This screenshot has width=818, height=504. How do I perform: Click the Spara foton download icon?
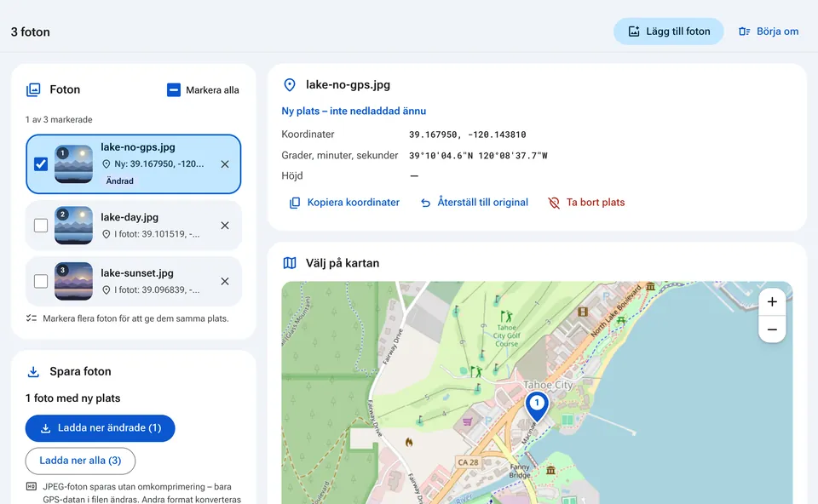coord(33,372)
